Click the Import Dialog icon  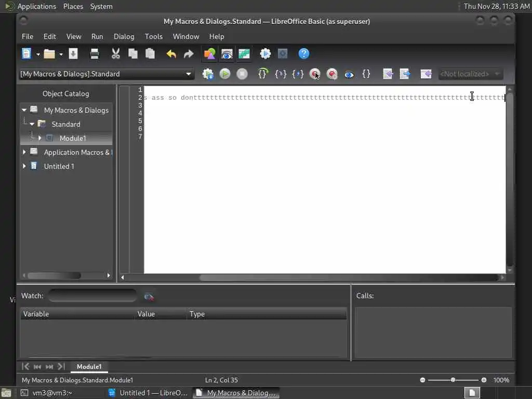[x=426, y=74]
